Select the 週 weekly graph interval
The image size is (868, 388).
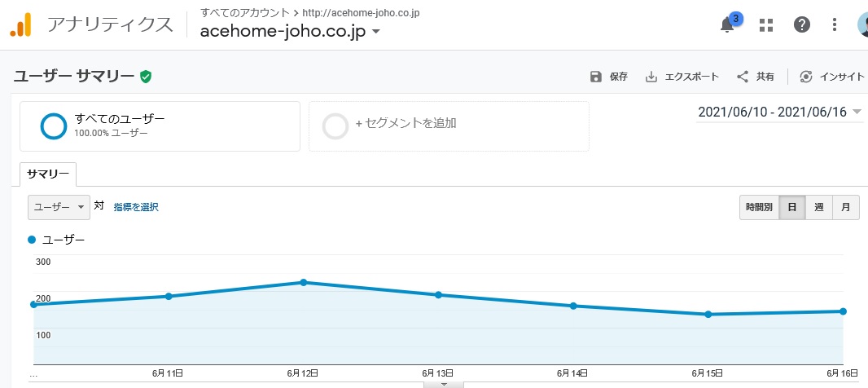click(818, 207)
